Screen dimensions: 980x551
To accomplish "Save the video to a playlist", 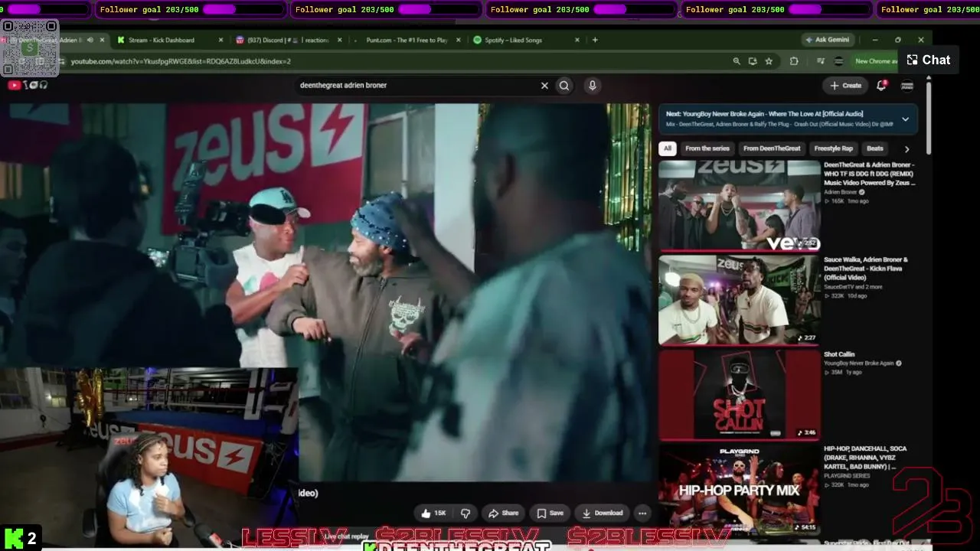I will click(x=550, y=513).
